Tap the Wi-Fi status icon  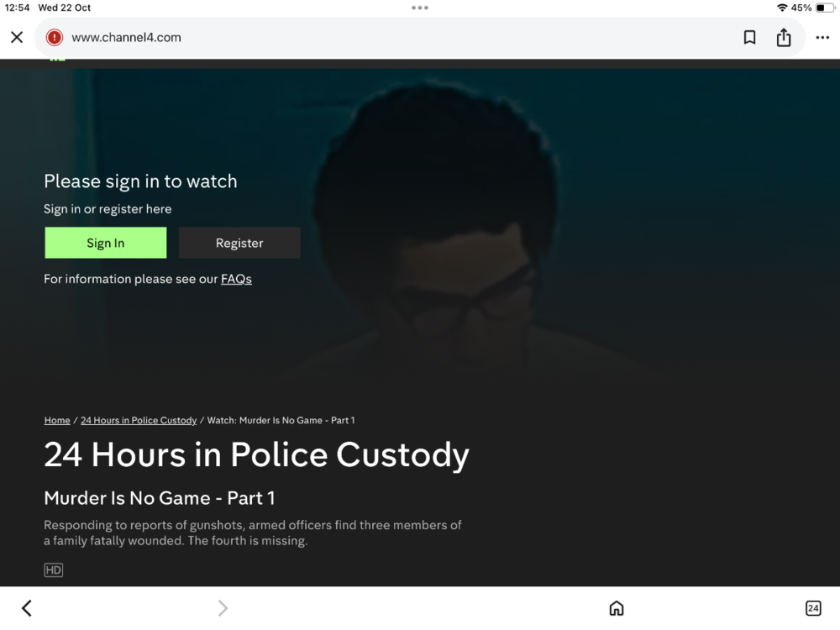(x=782, y=8)
